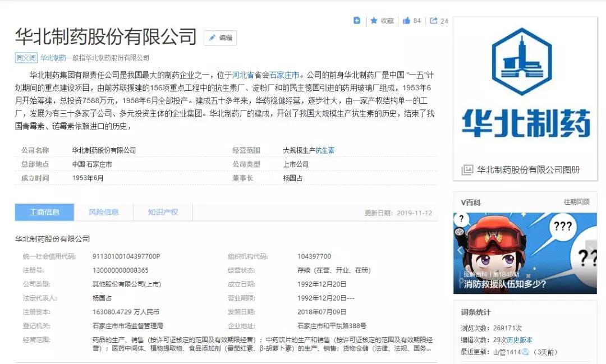This screenshot has height=364, width=606.
Task: Click the 发照日期 value 2018年07月09日
Action: (x=322, y=312)
